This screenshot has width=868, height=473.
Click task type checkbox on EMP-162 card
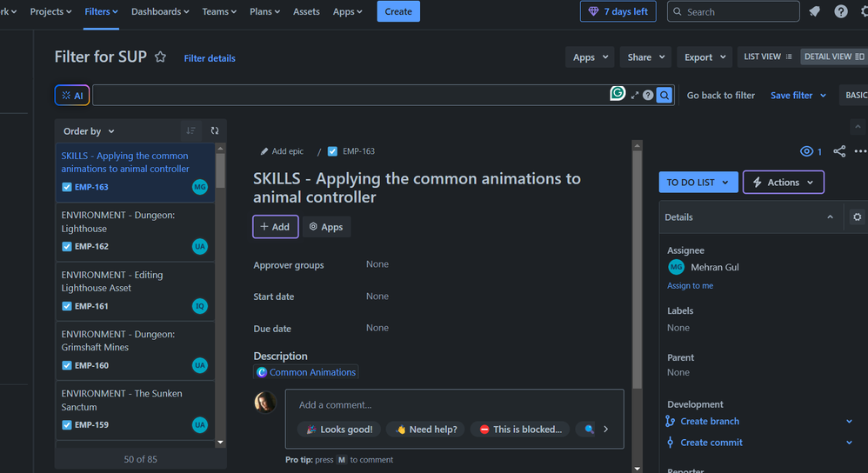67,246
